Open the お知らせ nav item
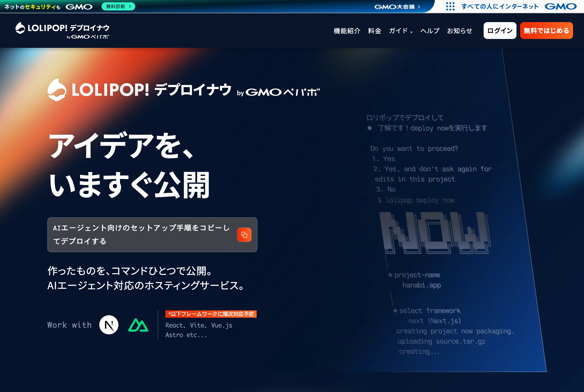Screen dimensions: 584x392 coord(460,31)
